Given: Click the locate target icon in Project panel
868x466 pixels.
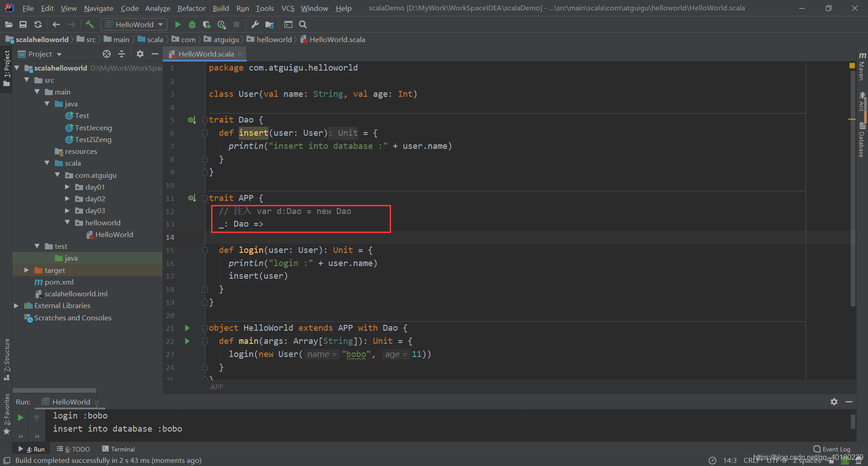Looking at the screenshot, I should (107, 54).
